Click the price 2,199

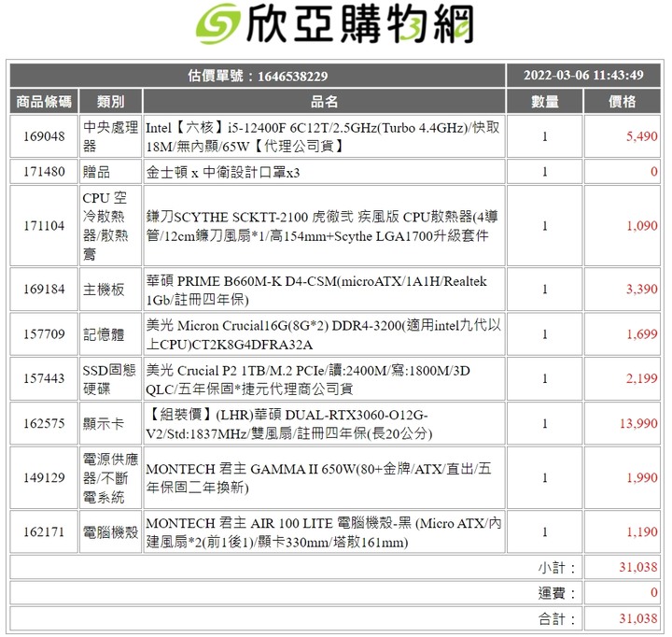[641, 378]
